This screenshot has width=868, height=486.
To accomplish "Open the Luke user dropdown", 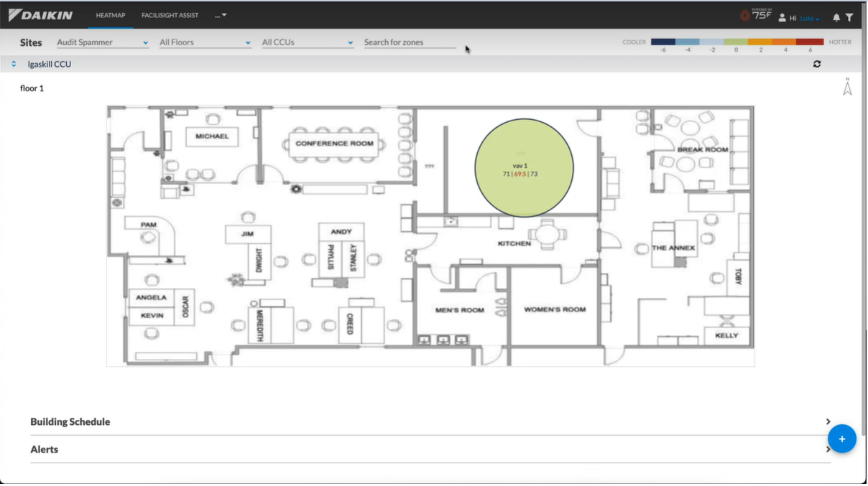I will pos(810,18).
